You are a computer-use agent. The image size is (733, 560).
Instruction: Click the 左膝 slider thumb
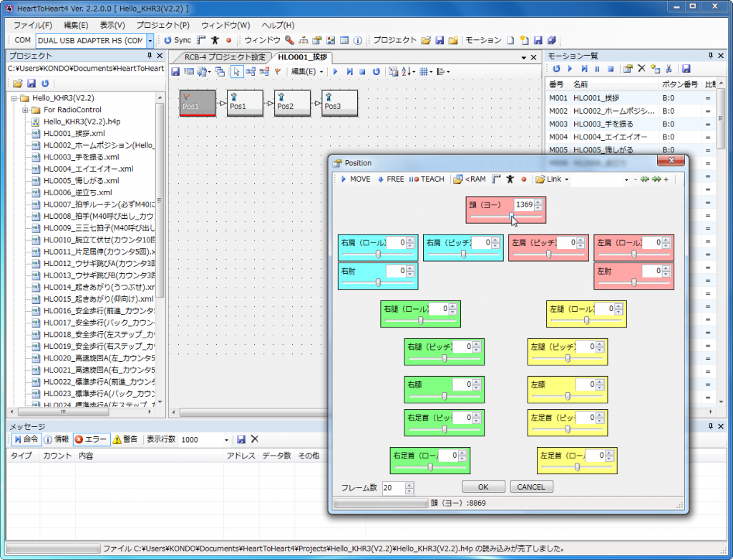[x=568, y=396]
